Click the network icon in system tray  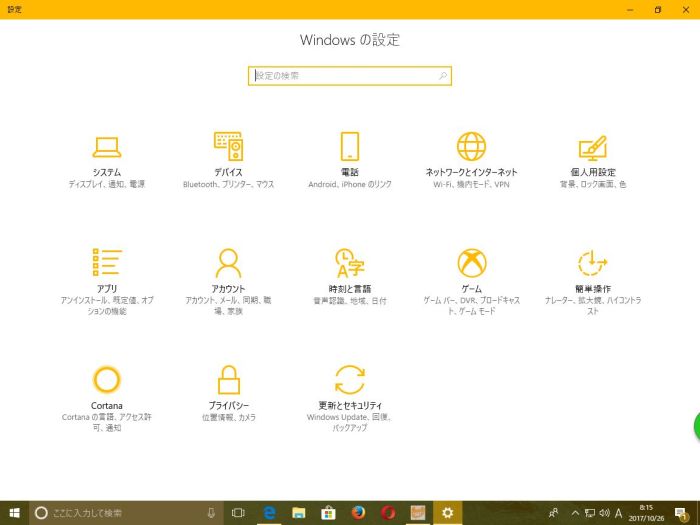[590, 513]
